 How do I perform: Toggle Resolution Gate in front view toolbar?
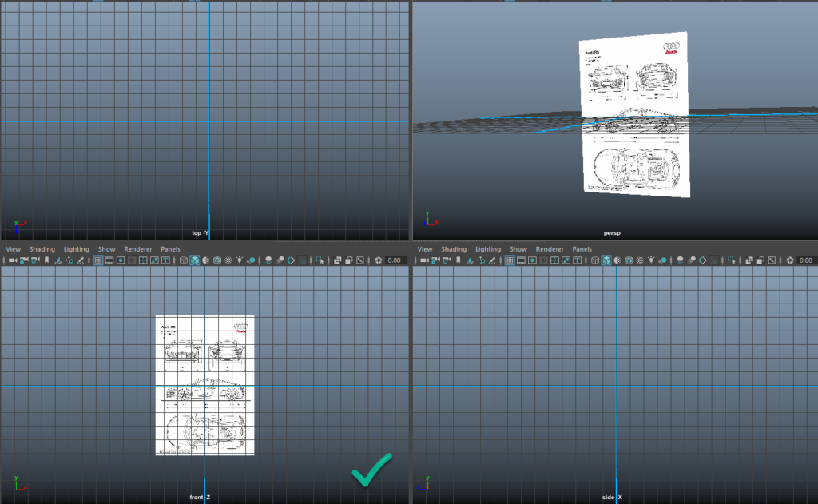pyautogui.click(x=121, y=260)
